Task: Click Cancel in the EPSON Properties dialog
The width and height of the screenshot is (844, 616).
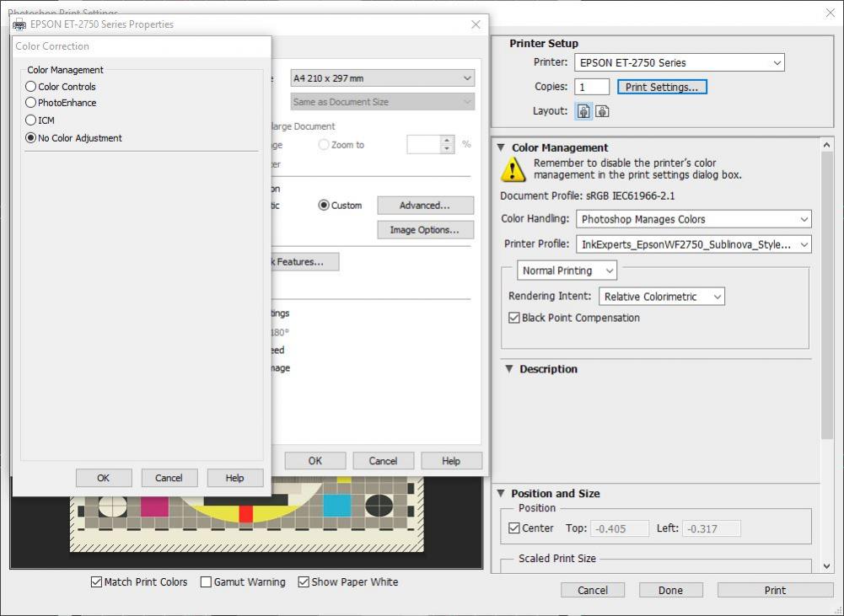Action: point(384,461)
